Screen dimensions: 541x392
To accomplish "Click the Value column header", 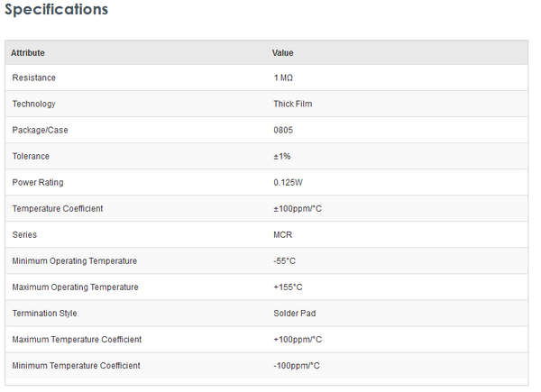I will click(x=282, y=53).
